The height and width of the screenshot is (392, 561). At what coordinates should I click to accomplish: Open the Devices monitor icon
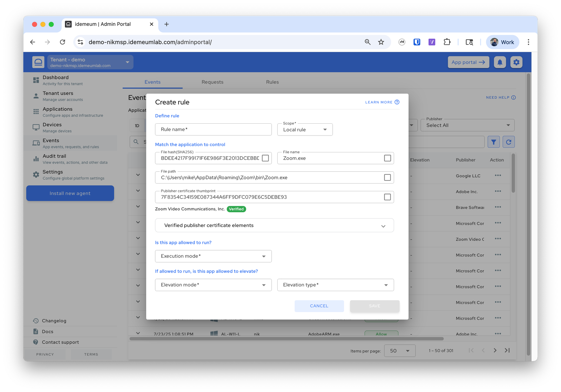36,128
